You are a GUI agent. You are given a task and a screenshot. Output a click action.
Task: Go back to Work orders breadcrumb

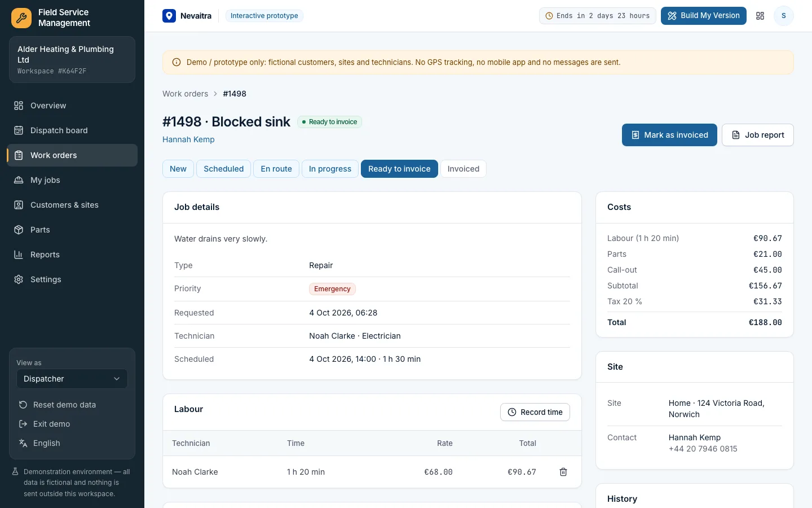pos(185,94)
